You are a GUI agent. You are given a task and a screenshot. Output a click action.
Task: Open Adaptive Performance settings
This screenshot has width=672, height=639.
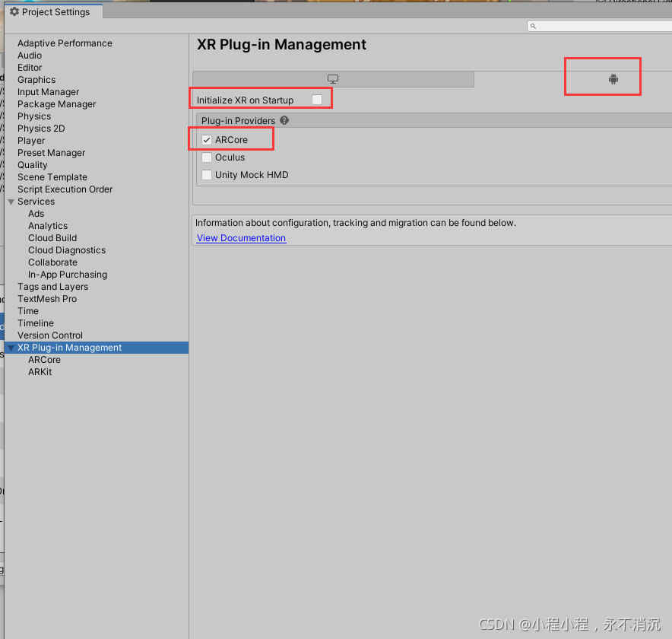click(65, 43)
